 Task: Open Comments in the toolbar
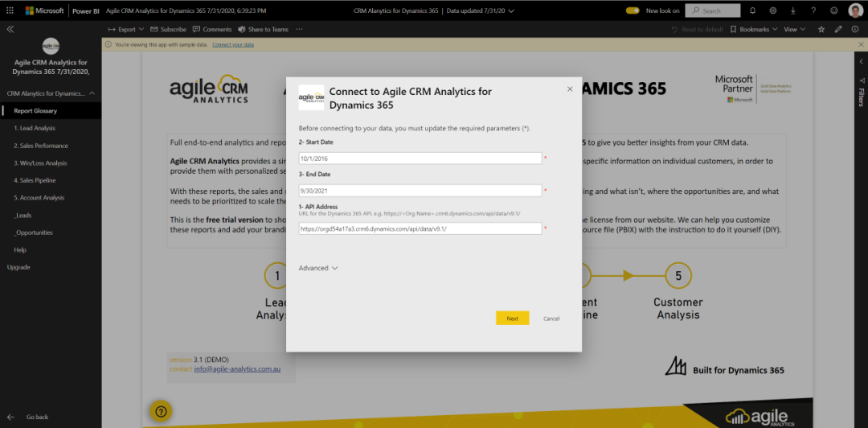tap(212, 30)
